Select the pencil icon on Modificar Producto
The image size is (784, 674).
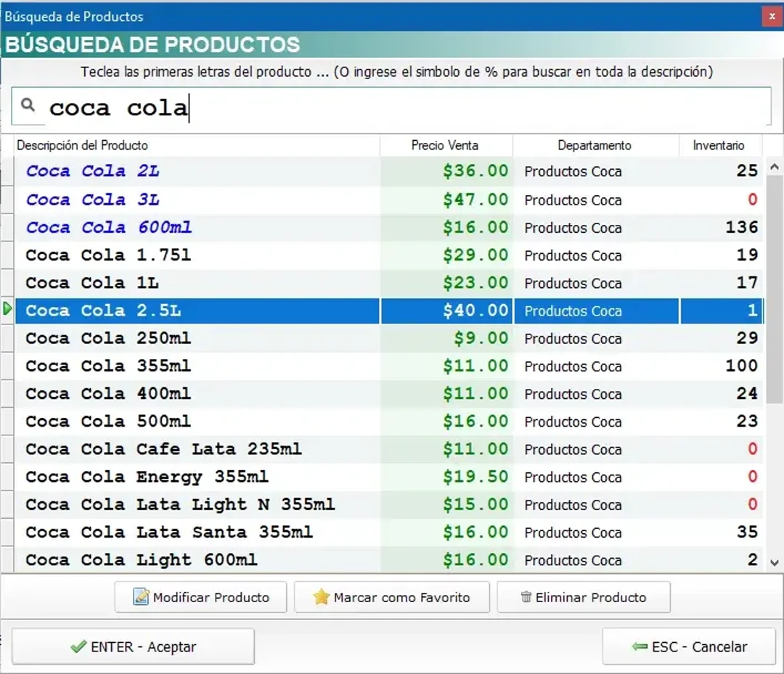139,597
